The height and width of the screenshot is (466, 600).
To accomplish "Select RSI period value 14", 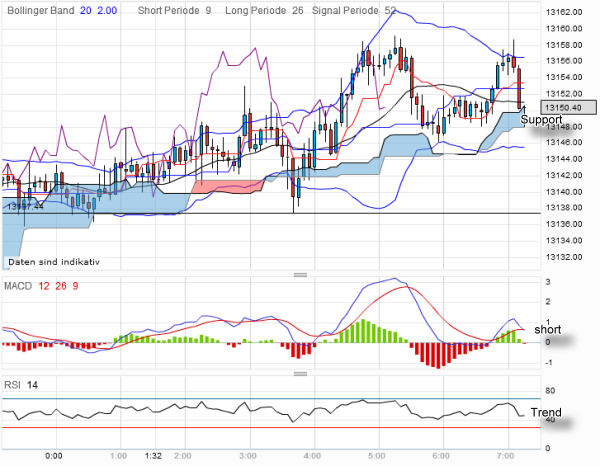I will 32,385.
